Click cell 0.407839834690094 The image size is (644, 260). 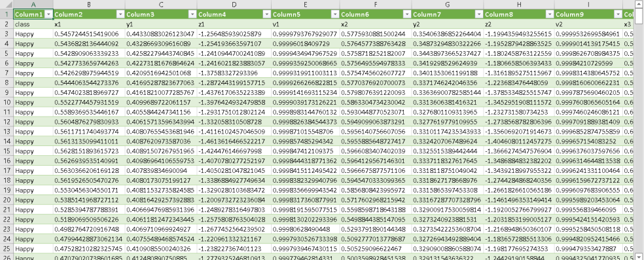[161, 170]
